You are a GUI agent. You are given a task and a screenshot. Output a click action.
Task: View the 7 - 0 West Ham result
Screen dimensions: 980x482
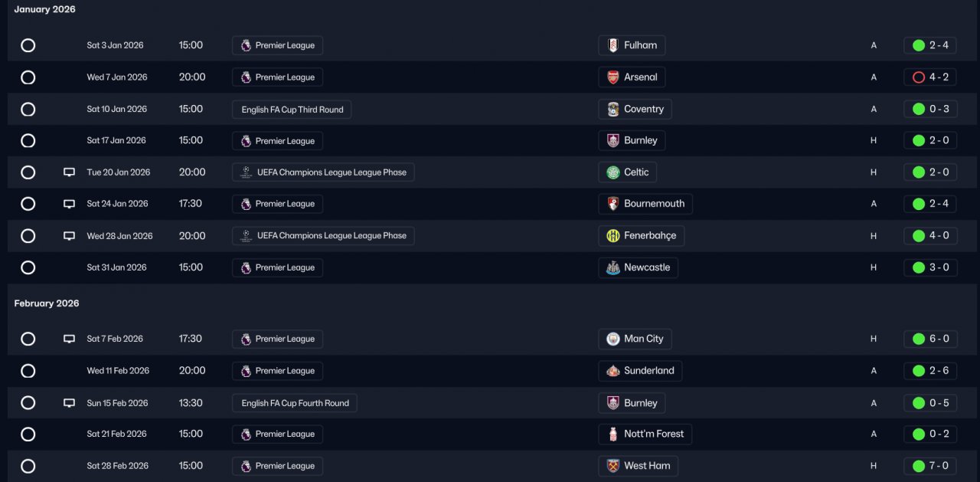(930, 466)
